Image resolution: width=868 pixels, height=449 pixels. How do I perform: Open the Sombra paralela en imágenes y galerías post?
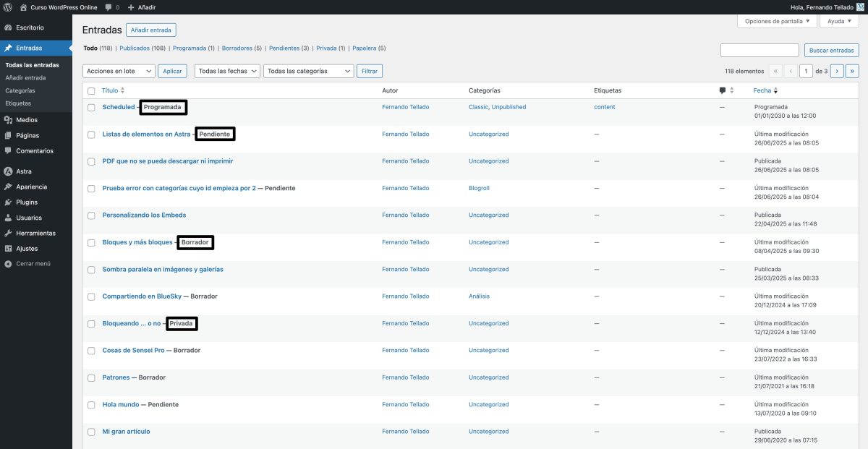163,269
